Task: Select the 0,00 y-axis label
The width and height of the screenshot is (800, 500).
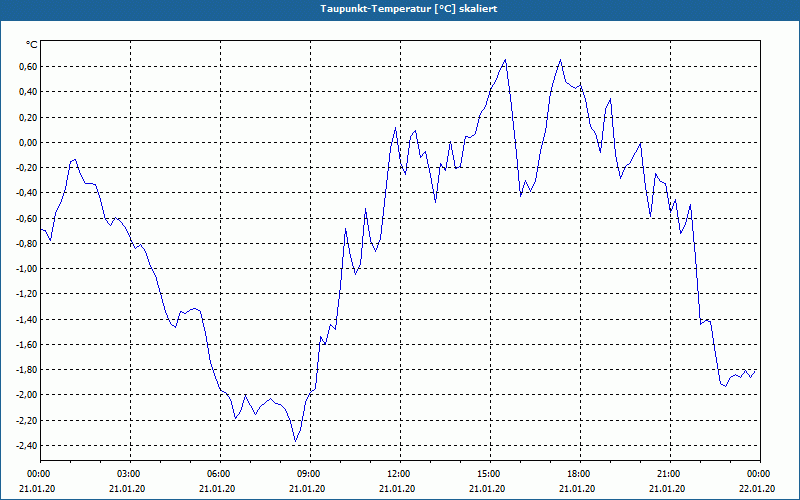Action: coord(29,142)
